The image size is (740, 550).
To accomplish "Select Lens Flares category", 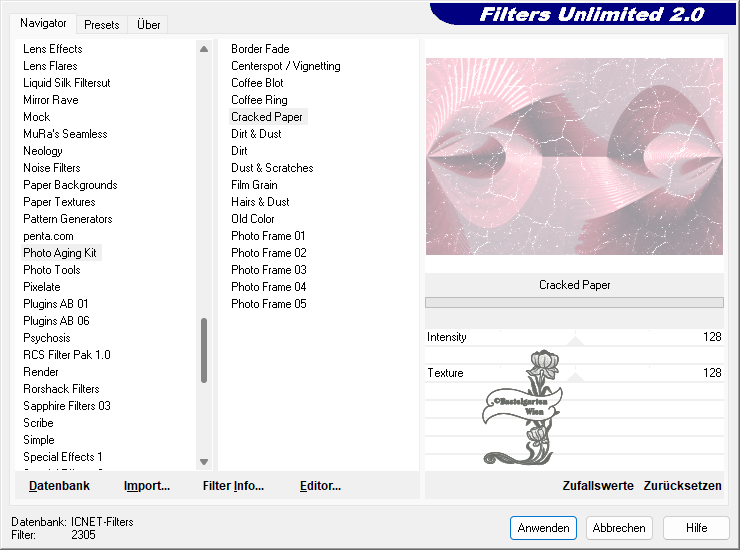I will [50, 66].
